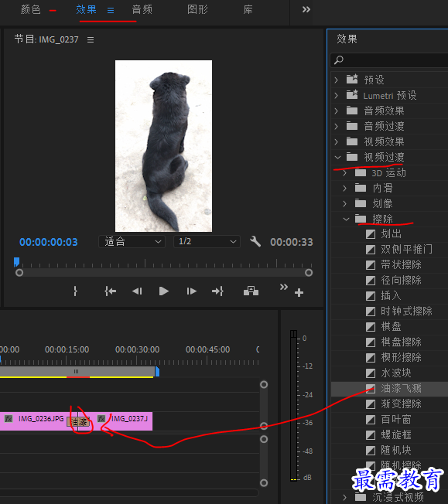The image size is (448, 504).
Task: Collapse the 视频过渡 folder
Action: 337,157
